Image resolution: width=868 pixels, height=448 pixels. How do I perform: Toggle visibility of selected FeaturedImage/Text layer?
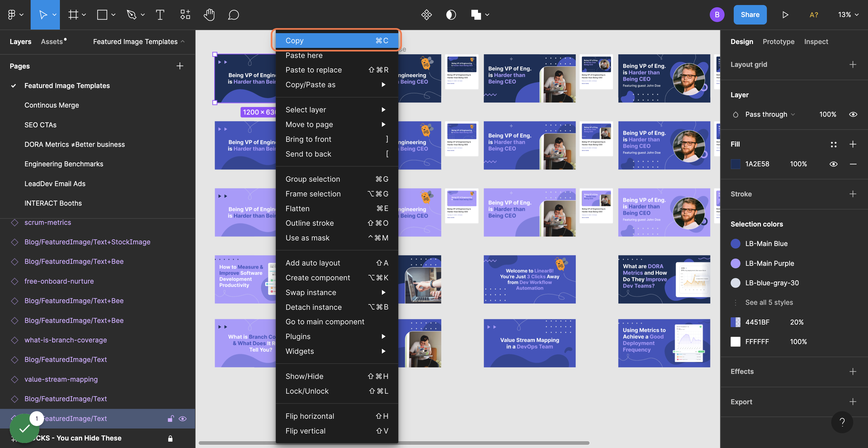183,418
